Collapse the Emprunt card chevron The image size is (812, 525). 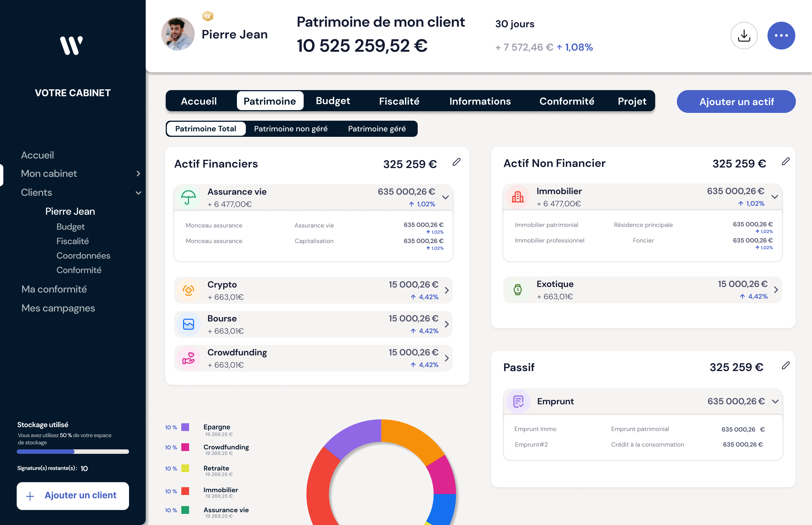coord(775,401)
